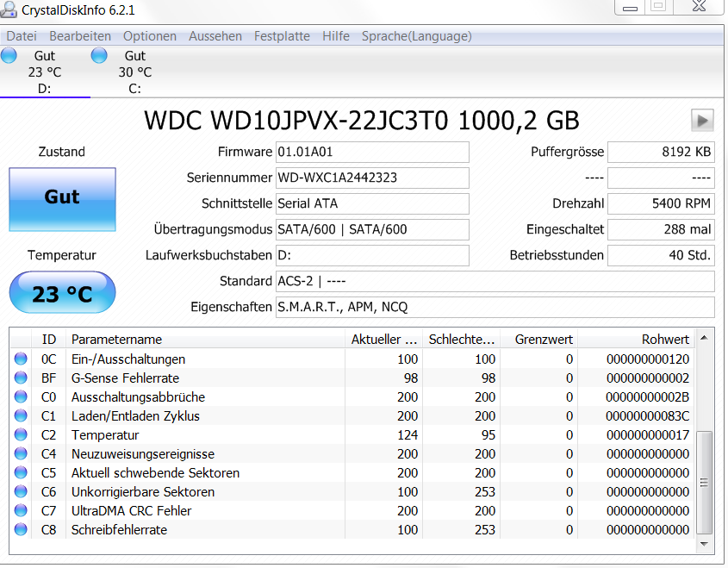728x568 pixels.
Task: Select the Unkorrigierbare Sektoren parameter name
Action: tap(142, 492)
